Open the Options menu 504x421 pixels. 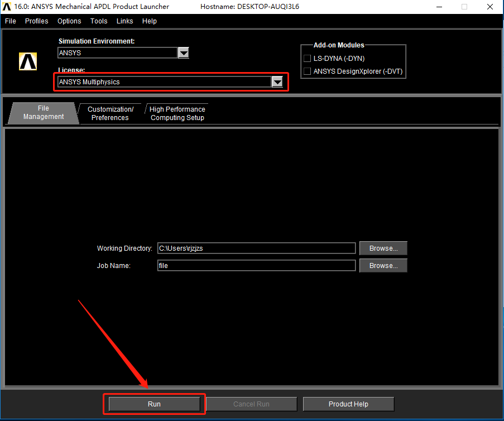coord(69,21)
